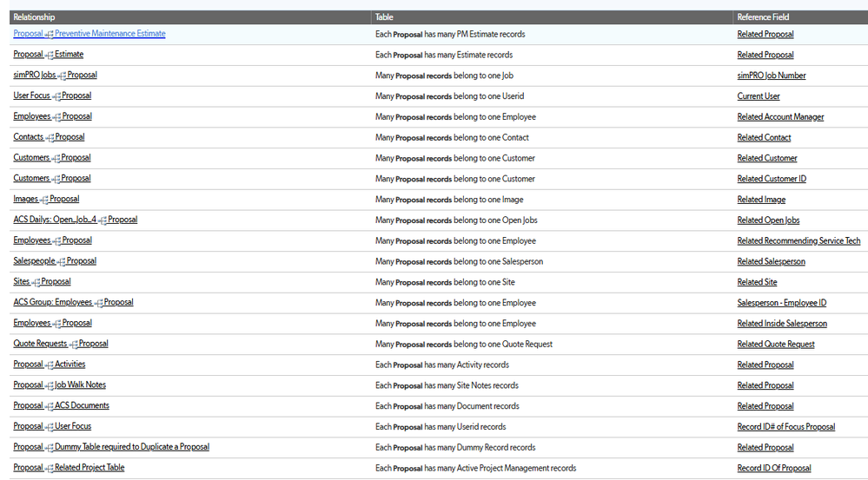Open the Current User reference field
Viewport: 868px width, 480px height.
[759, 96]
